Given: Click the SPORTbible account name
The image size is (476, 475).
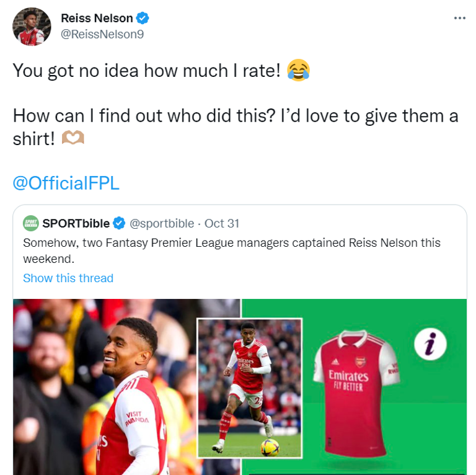Looking at the screenshot, I should click(76, 223).
